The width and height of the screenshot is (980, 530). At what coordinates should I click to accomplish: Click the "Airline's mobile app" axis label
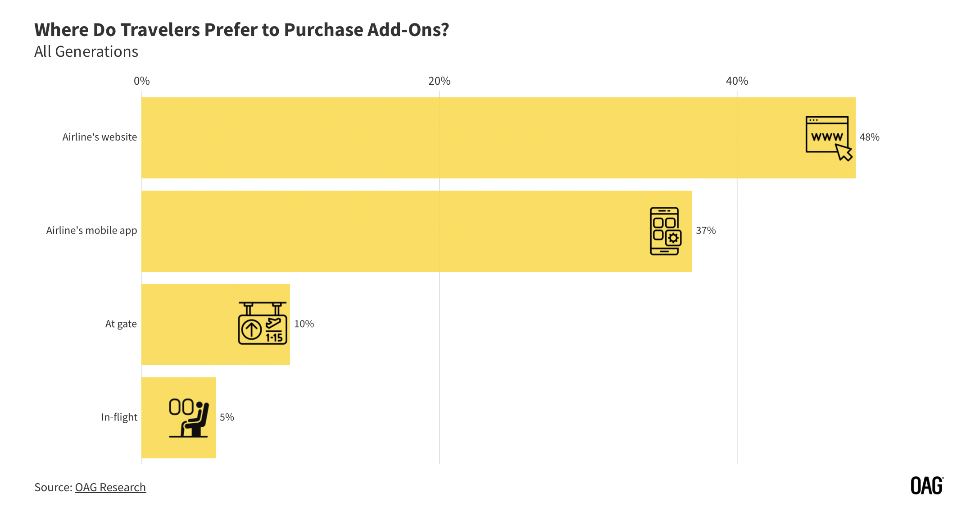(91, 230)
